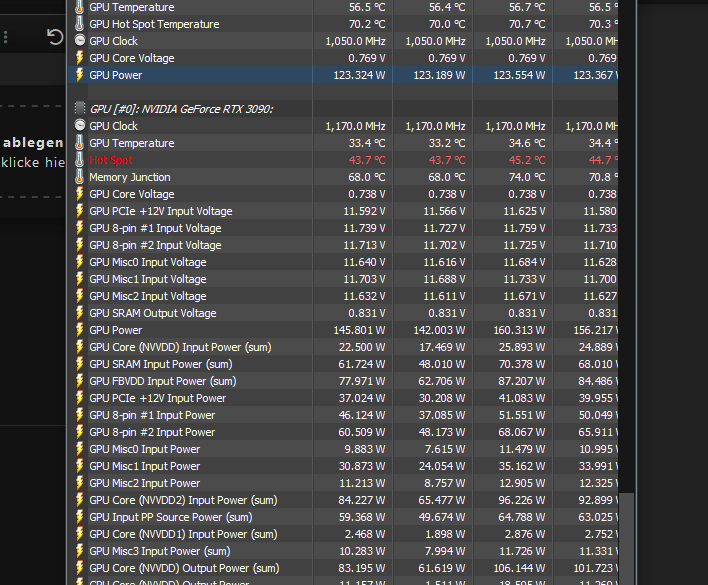
Task: Click the lightning icon of the highlighted GPU Power row
Action: coord(79,75)
